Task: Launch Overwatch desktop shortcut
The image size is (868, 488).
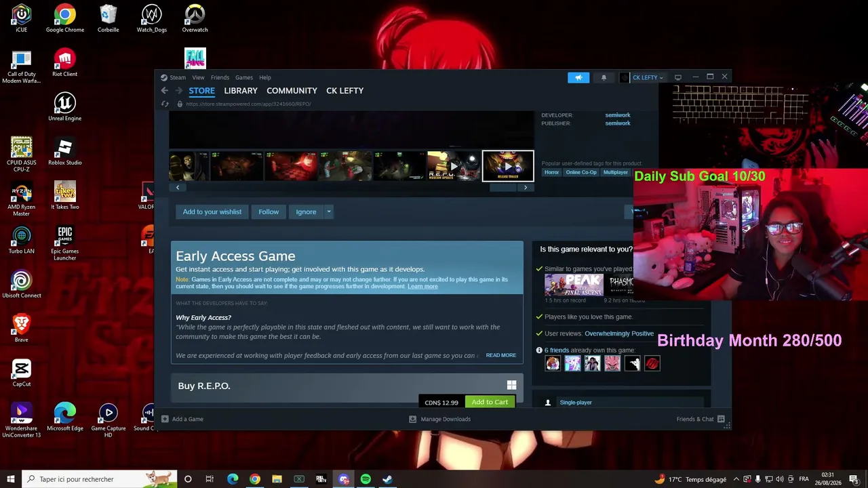Action: [195, 18]
